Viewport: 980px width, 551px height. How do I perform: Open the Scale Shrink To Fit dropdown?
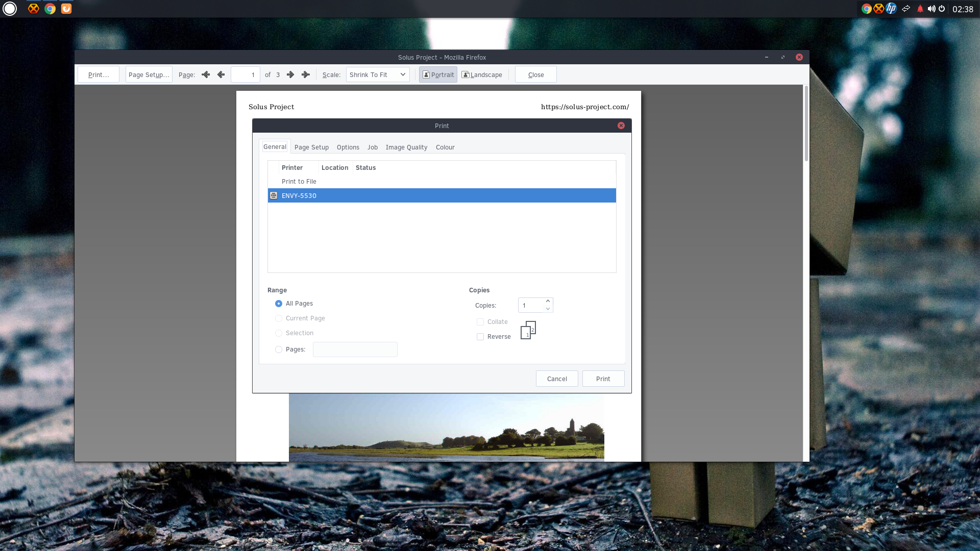378,74
